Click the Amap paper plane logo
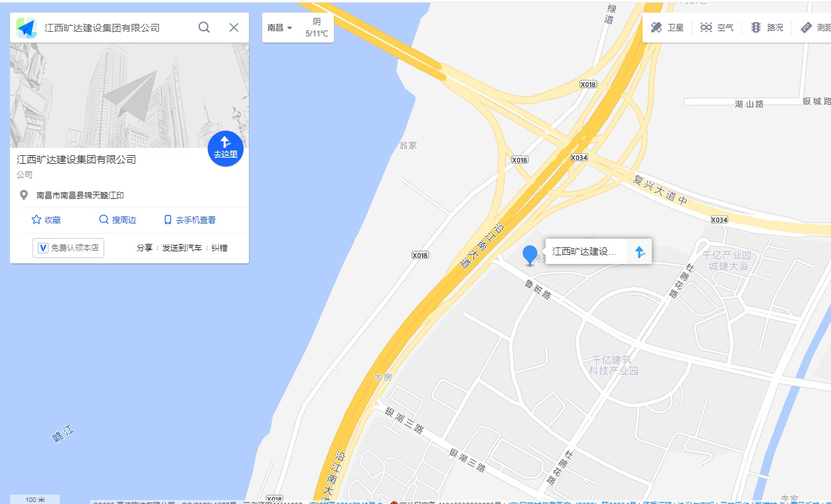 click(26, 28)
